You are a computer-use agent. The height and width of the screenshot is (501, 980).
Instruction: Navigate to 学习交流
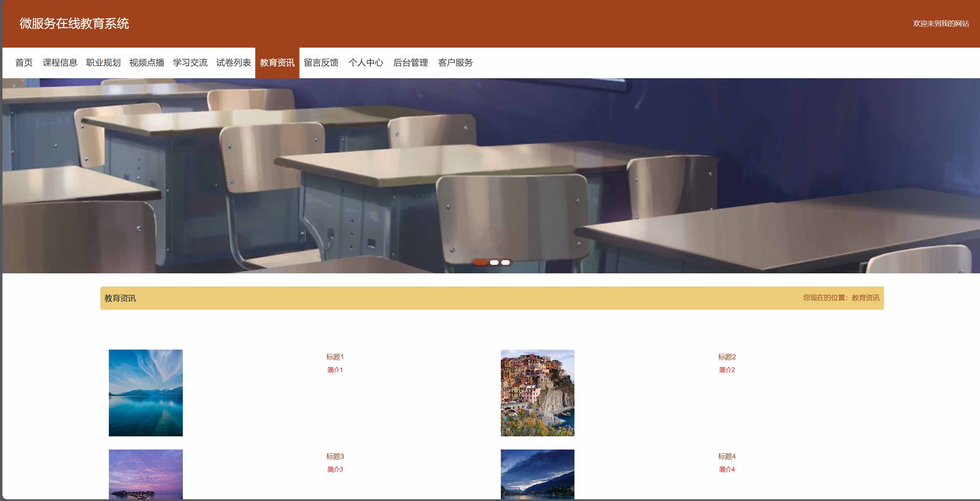coord(190,63)
